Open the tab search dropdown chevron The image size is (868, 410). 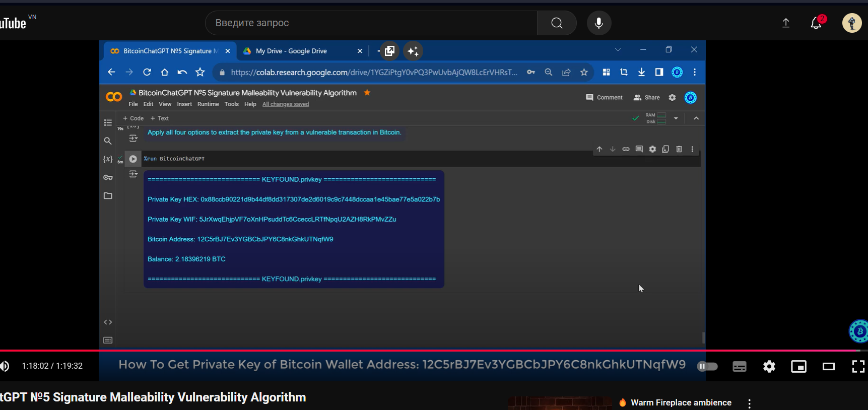(x=618, y=49)
